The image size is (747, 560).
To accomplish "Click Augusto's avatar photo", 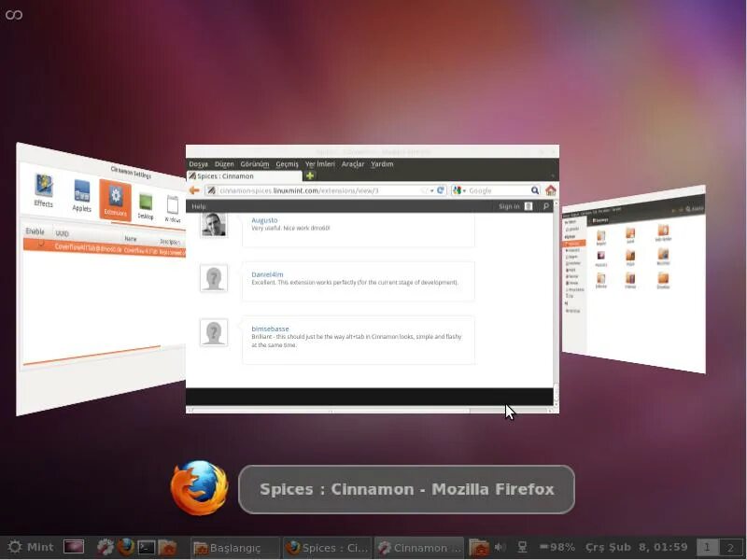I will tap(214, 224).
